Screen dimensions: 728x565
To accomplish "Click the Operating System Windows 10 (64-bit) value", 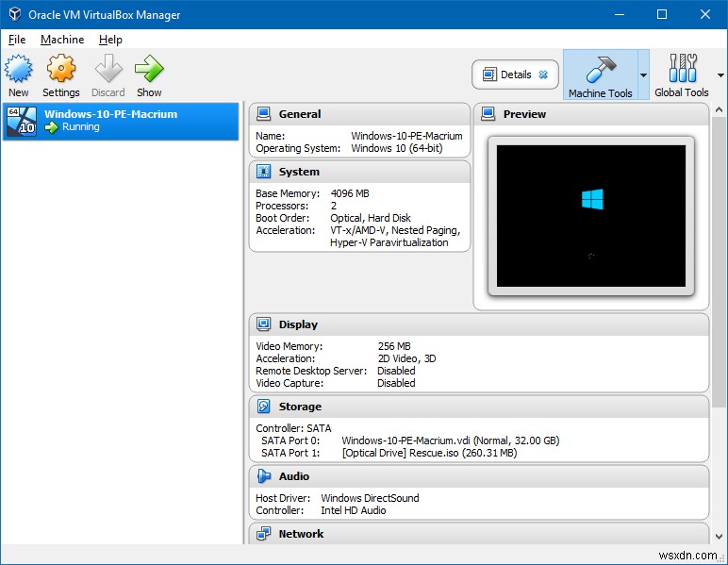I will [x=397, y=149].
